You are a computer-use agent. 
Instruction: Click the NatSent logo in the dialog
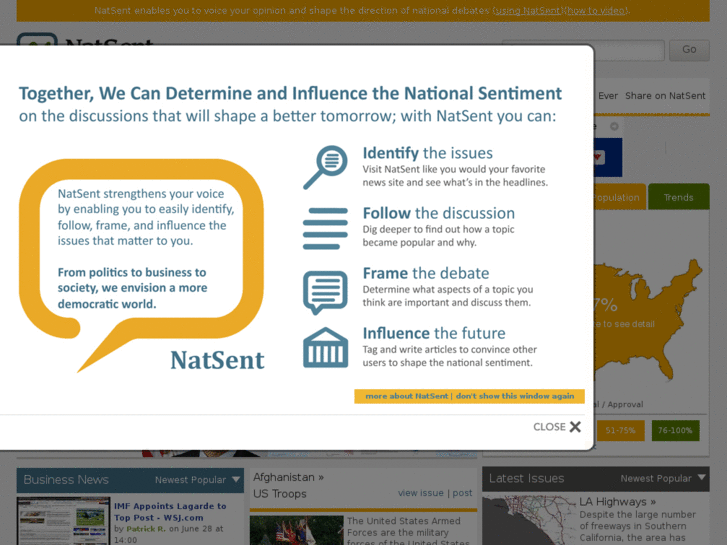click(217, 360)
